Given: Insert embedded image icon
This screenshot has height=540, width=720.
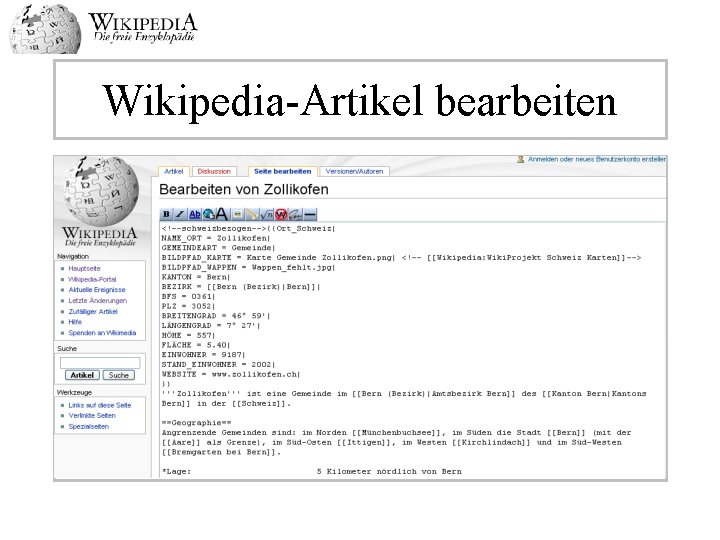Looking at the screenshot, I should (x=238, y=214).
